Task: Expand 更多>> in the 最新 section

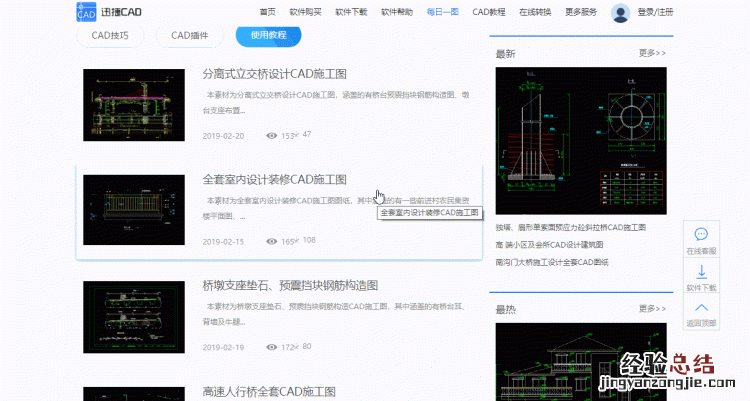Action: [x=652, y=53]
